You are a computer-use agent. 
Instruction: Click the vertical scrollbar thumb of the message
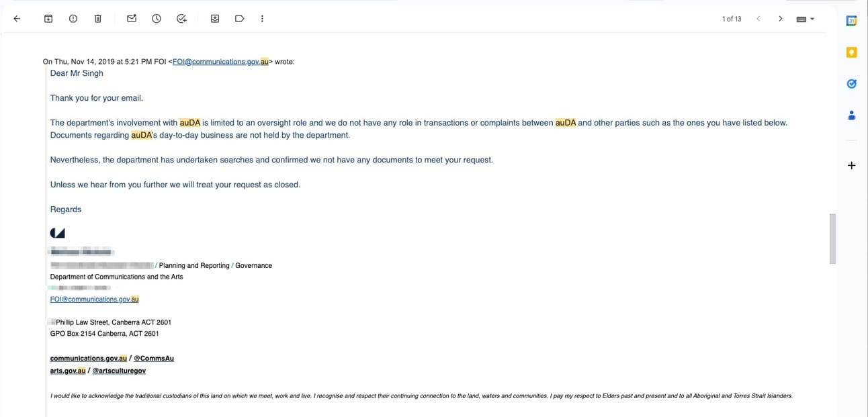point(833,238)
